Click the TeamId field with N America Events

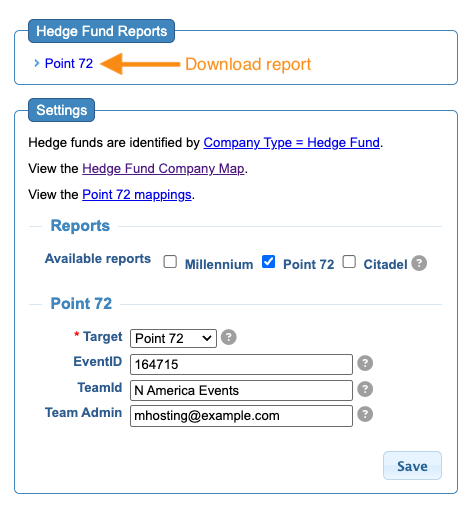[241, 390]
